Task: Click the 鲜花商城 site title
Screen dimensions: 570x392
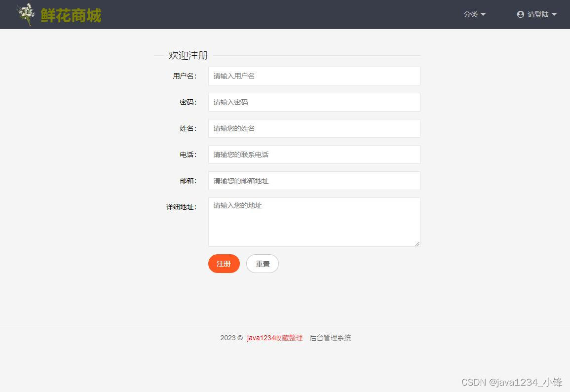Action: [x=71, y=15]
